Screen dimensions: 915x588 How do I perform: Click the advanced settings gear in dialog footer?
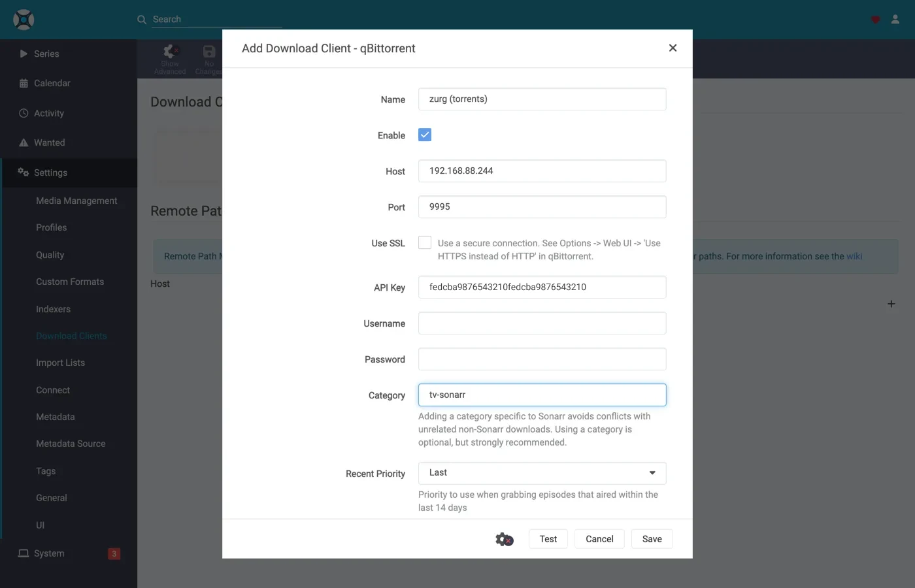tap(505, 539)
